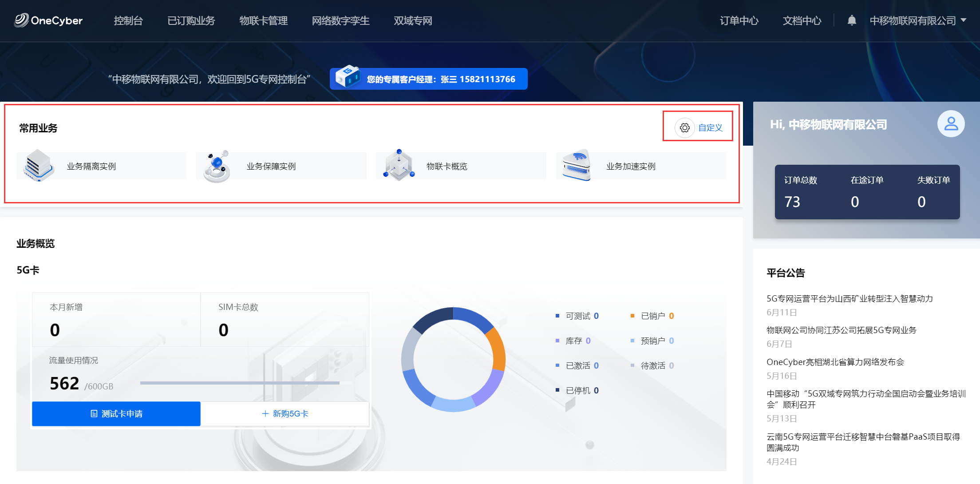Image resolution: width=980 pixels, height=484 pixels.
Task: Click the 自定义 link
Action: (710, 128)
